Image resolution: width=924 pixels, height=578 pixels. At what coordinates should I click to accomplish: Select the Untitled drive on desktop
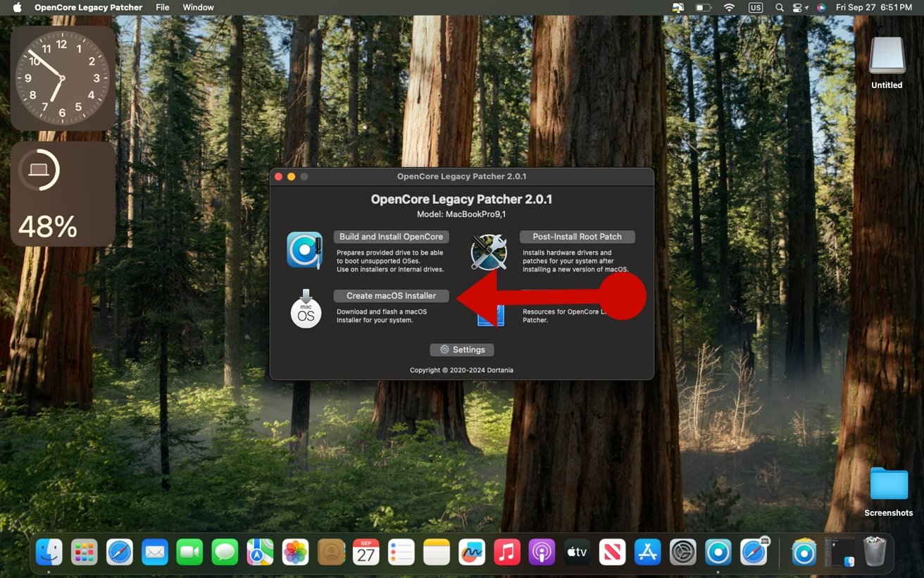click(887, 63)
